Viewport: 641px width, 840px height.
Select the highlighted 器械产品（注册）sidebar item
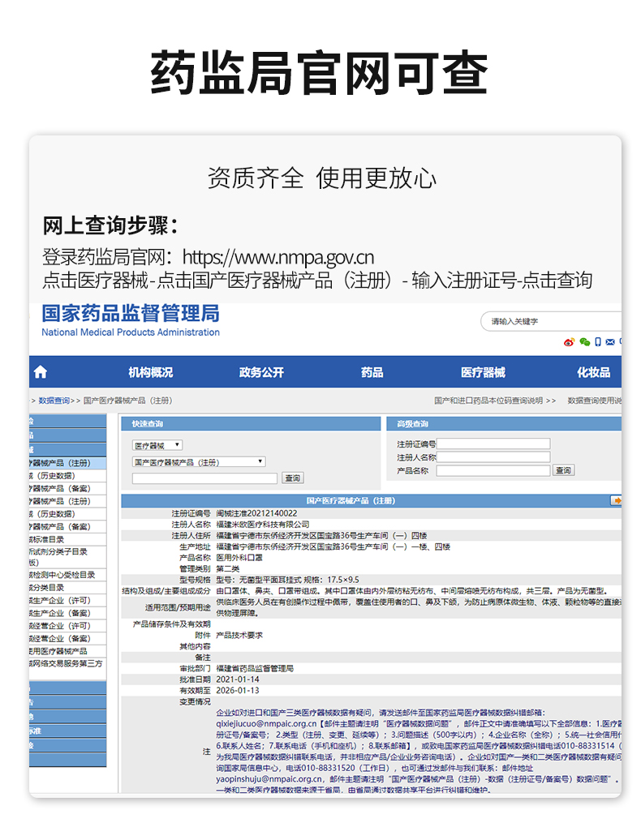(x=67, y=463)
